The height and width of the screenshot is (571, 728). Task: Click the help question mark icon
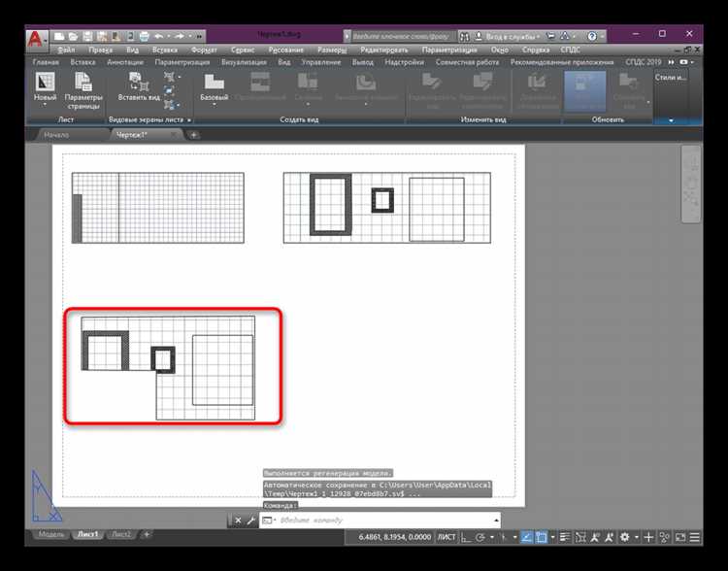coord(592,36)
